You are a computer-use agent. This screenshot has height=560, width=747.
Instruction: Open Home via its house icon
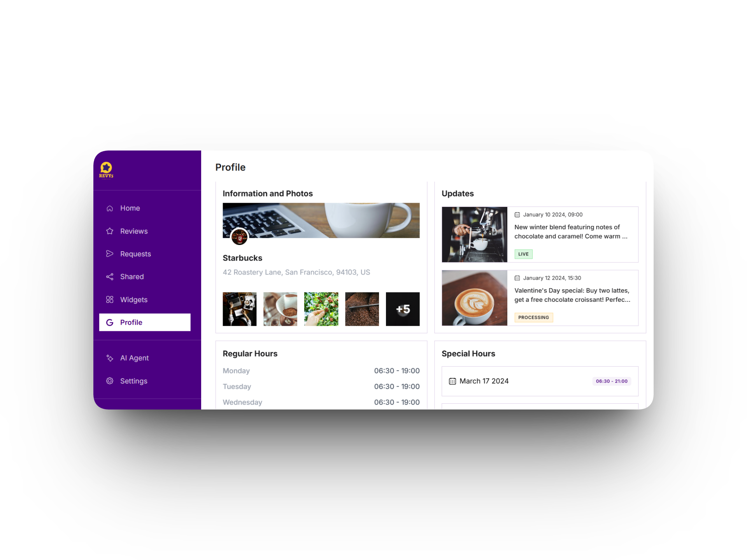[x=110, y=208]
